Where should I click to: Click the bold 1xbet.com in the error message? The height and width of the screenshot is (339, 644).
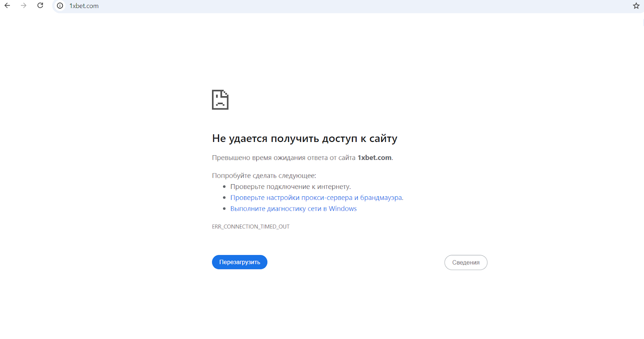point(374,158)
